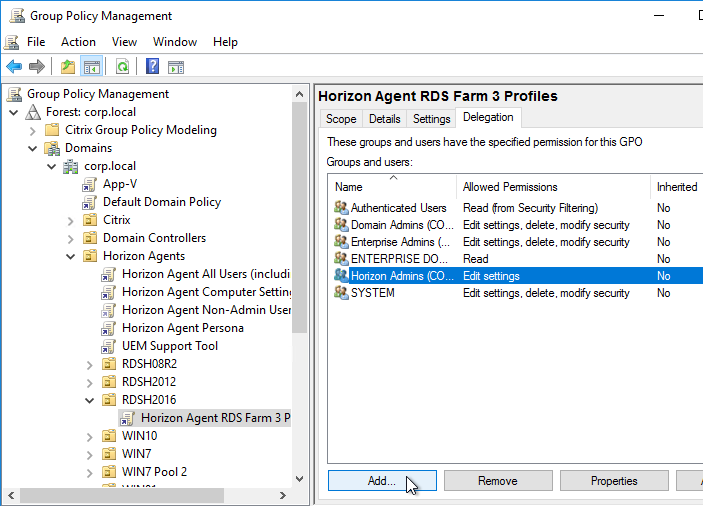Expand the WIN10 OU node
The height and width of the screenshot is (506, 703).
click(x=89, y=437)
